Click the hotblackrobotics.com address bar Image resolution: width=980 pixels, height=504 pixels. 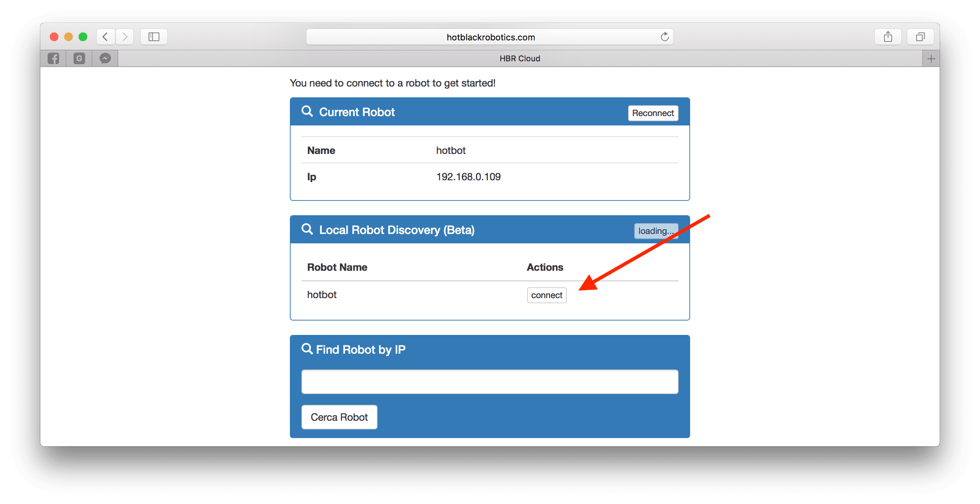coord(490,37)
